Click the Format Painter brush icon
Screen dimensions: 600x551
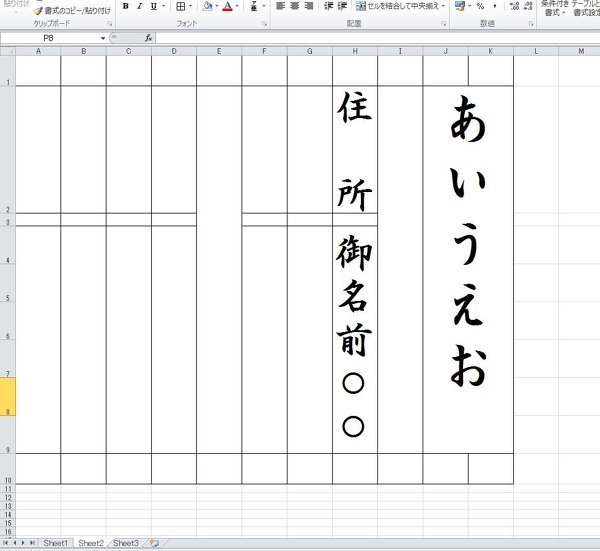(38, 11)
